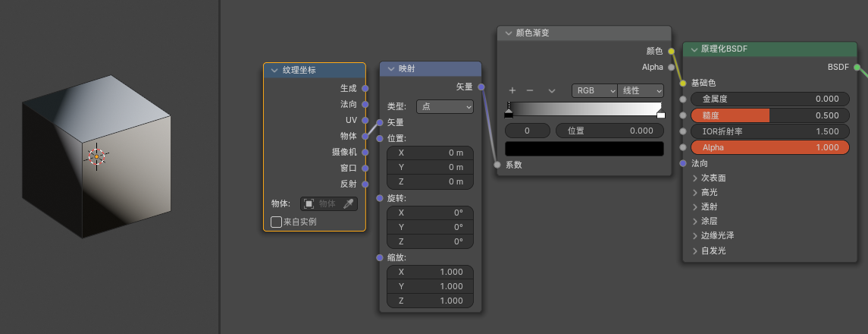Click the BSDF output socket
Viewport: 868px width, 334px height.
(857, 67)
